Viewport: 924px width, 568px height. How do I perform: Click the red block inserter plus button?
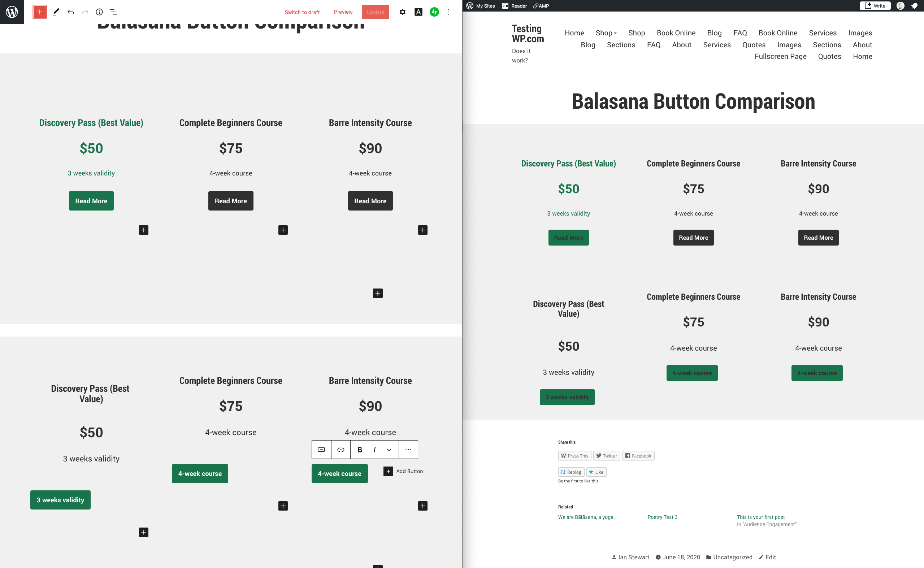coord(39,12)
